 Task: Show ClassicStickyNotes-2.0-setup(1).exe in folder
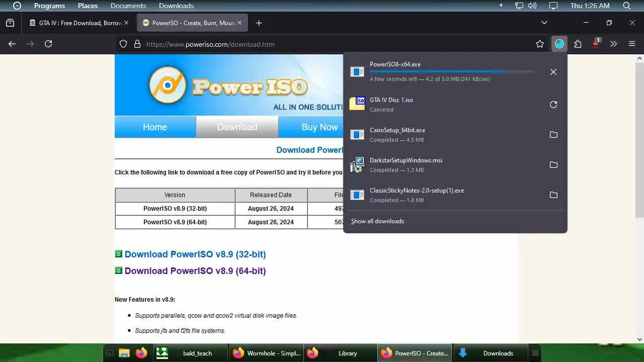click(553, 195)
